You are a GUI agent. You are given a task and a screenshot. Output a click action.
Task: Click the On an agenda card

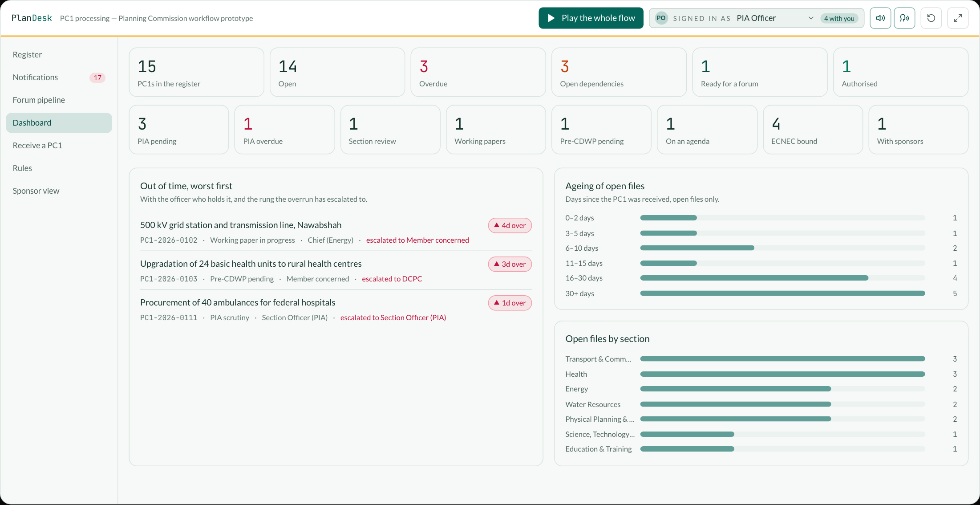coord(707,130)
